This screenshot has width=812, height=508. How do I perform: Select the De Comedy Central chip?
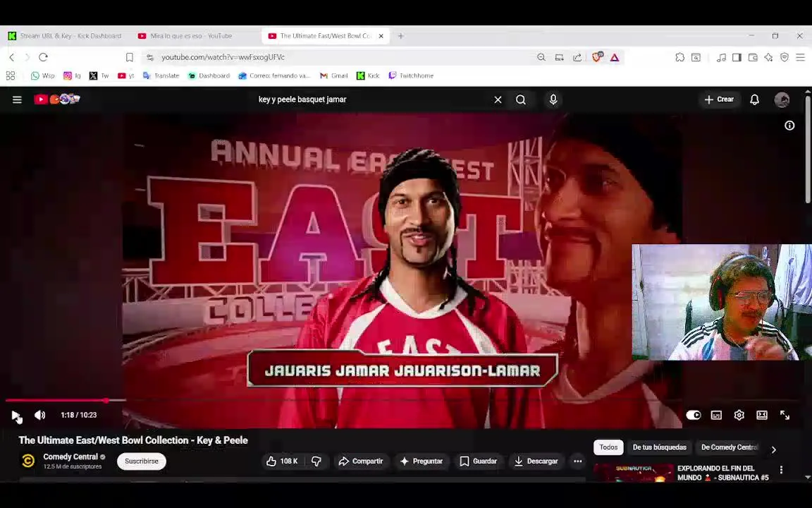coord(729,447)
